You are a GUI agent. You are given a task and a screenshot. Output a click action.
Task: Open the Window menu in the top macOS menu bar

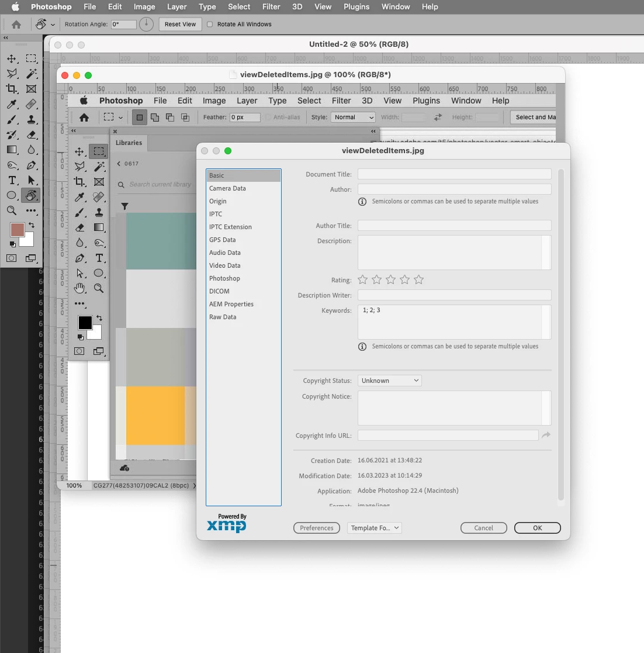396,6
